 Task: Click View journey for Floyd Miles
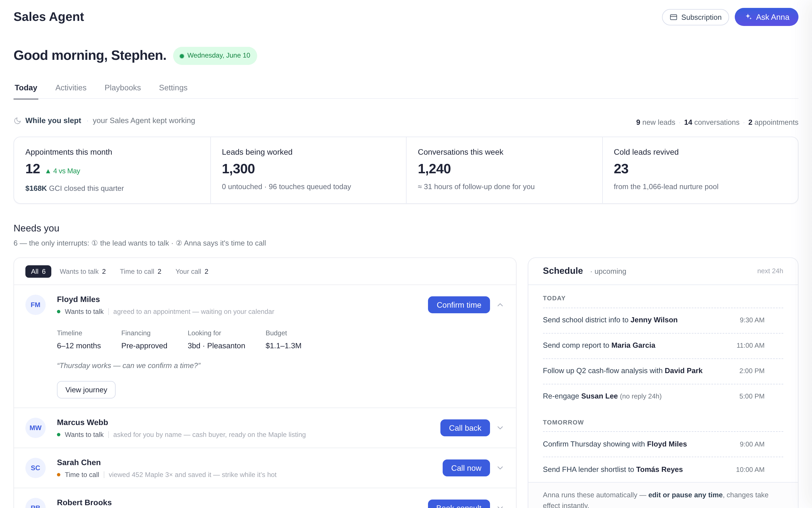click(x=86, y=390)
